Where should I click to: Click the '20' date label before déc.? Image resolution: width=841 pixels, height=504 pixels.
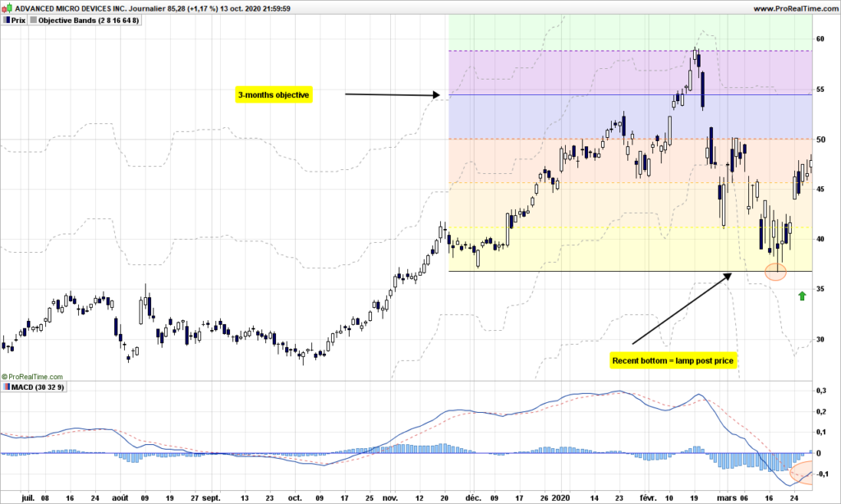(444, 497)
